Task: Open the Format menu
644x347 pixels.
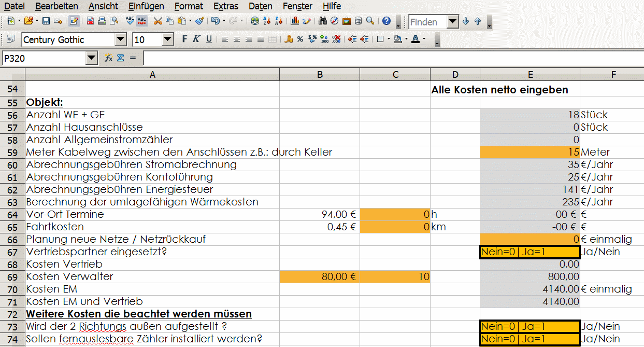Action: 189,6
